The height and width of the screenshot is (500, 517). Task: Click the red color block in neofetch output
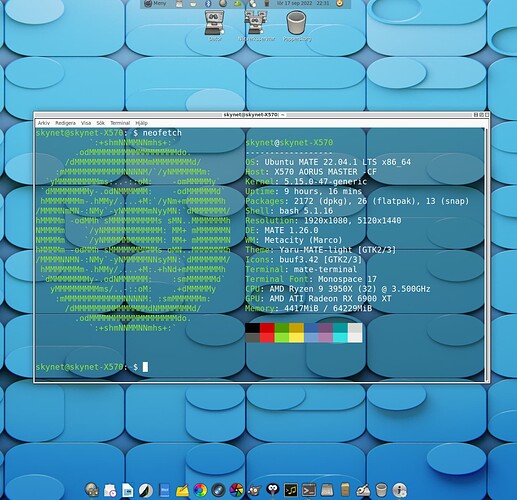[267, 328]
